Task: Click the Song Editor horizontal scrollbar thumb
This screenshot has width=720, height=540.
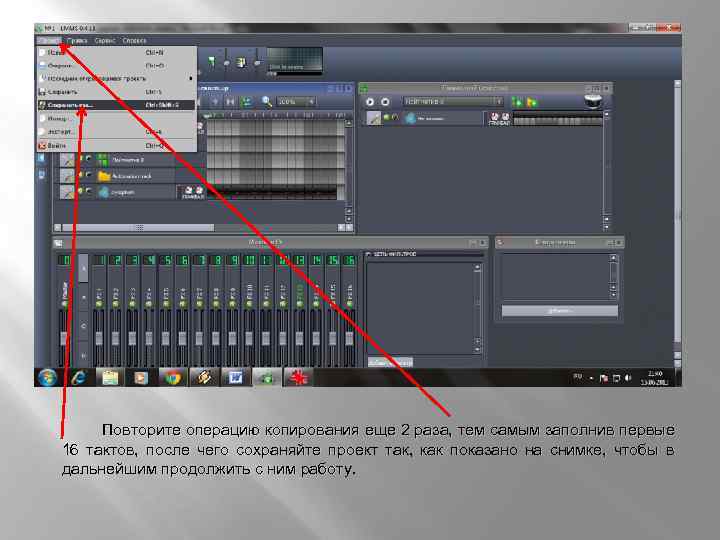Action: [138, 228]
